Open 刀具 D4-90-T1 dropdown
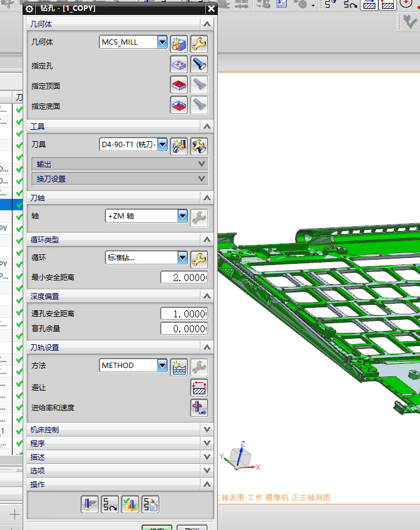420x530 pixels. 162,145
